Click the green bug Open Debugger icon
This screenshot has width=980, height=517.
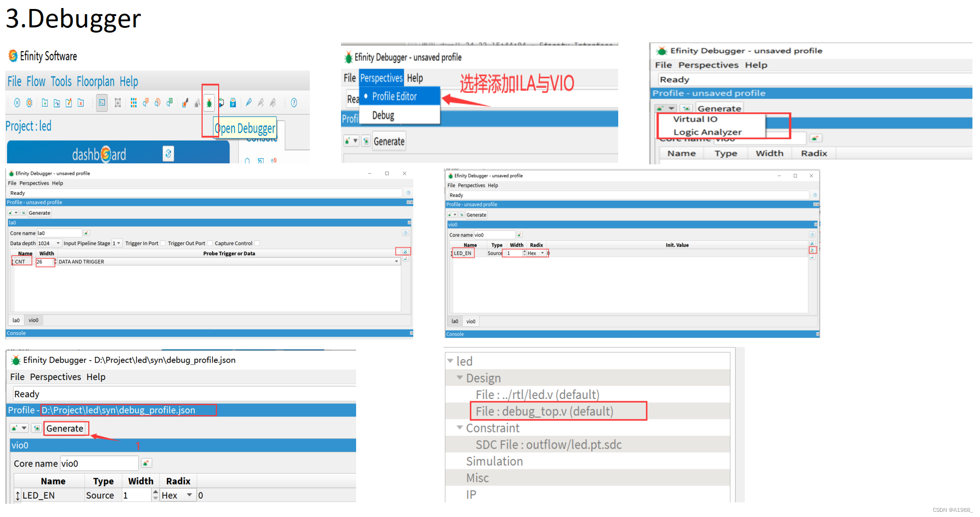tap(209, 103)
